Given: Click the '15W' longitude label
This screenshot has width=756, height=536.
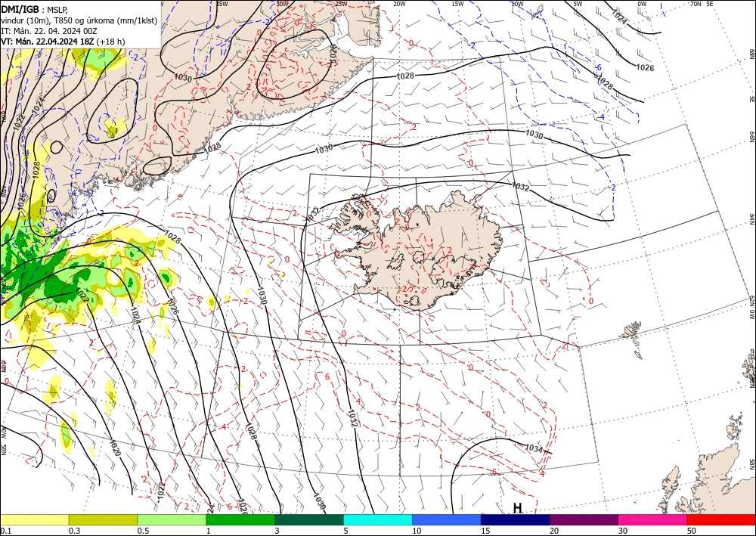Looking at the screenshot, I should pos(457,4).
